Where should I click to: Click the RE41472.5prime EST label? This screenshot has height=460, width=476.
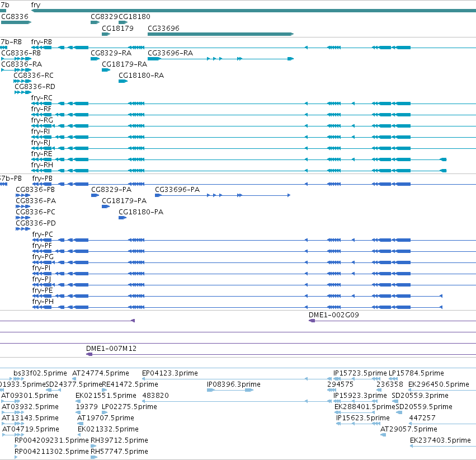point(130,384)
